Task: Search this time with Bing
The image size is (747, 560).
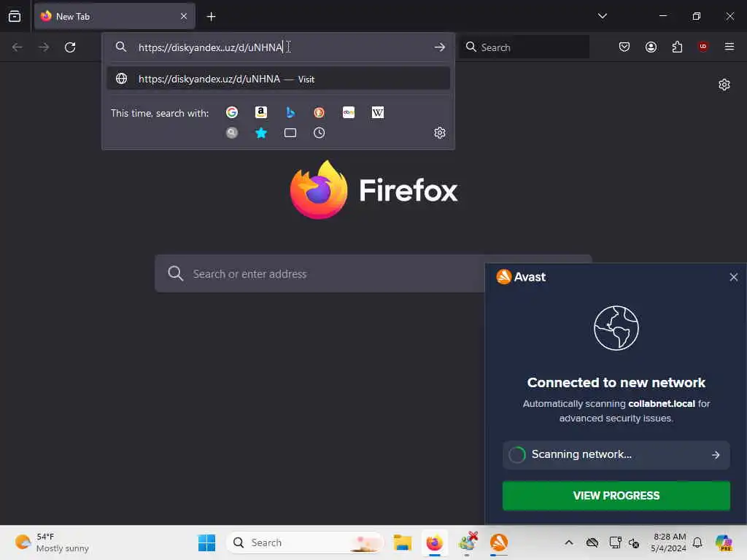Action: [290, 112]
